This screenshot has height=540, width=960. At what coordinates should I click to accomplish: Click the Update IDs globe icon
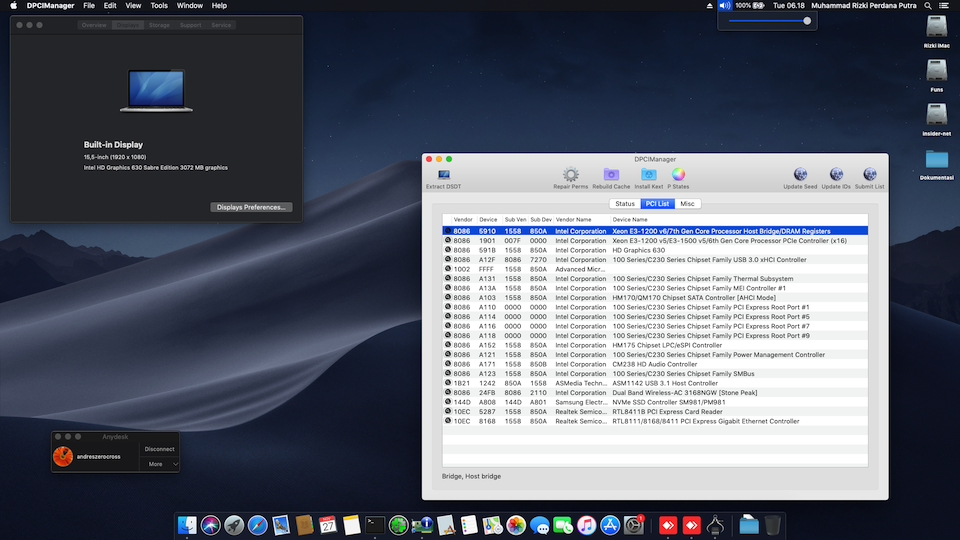pos(835,175)
